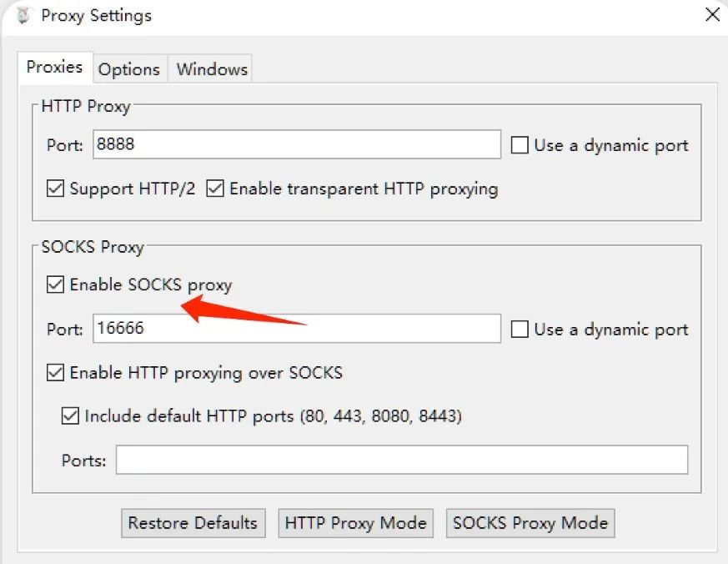This screenshot has width=728, height=564.
Task: Click the Proxy Settings title bar text
Action: click(97, 15)
